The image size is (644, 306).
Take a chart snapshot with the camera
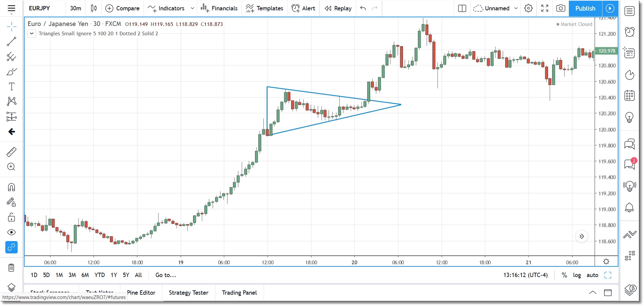561,8
